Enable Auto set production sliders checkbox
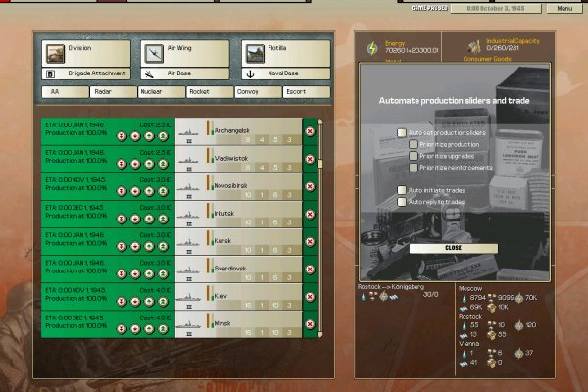 [402, 133]
